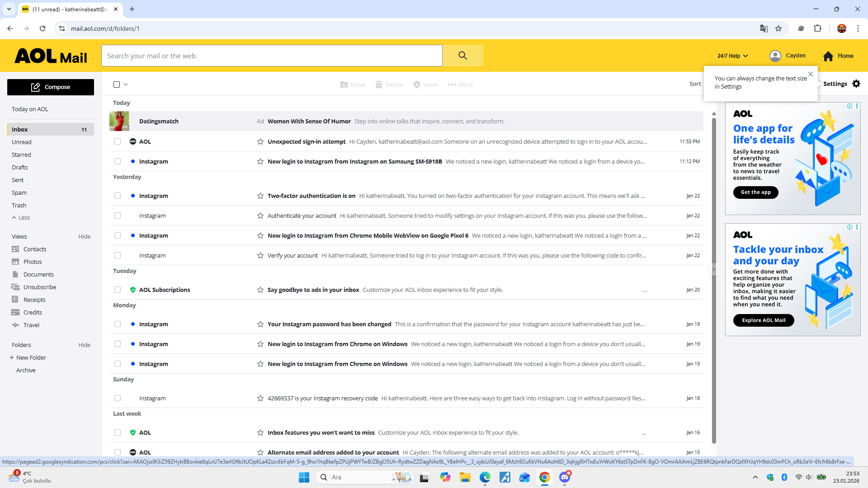Open Today on AOL link

click(30, 109)
